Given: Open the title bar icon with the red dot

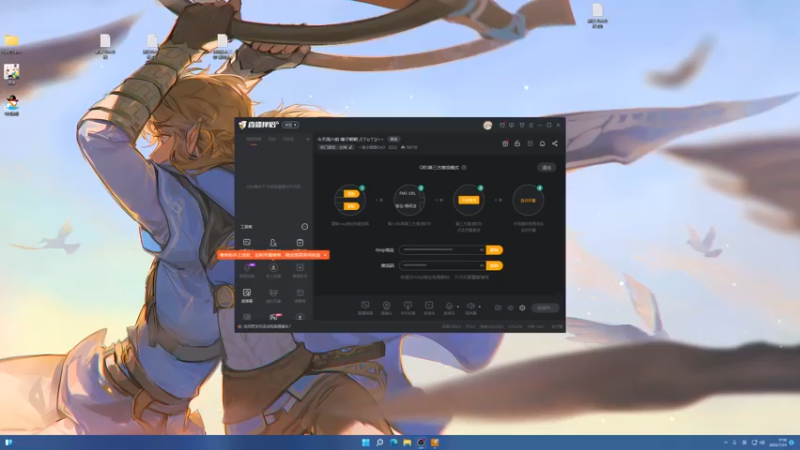Looking at the screenshot, I should 503,125.
